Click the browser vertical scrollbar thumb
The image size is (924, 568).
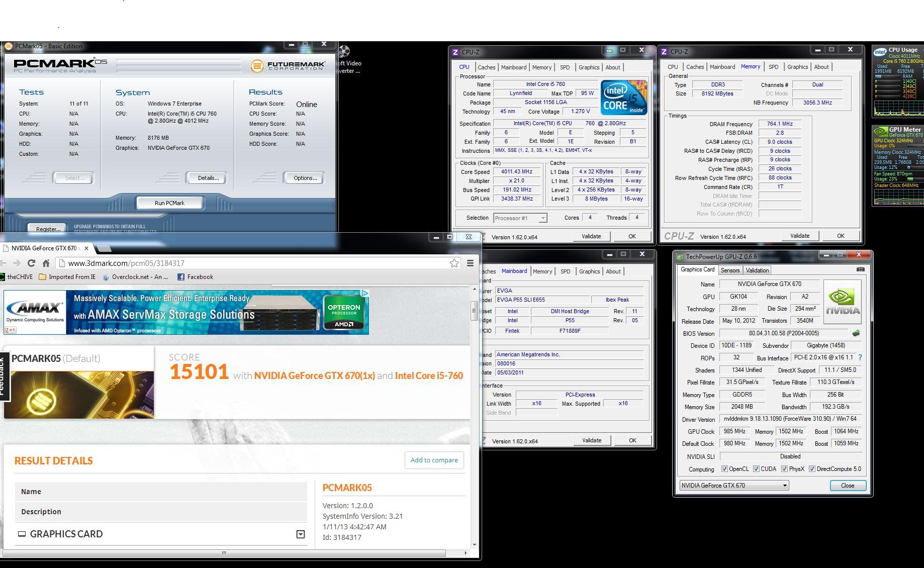pos(474,311)
